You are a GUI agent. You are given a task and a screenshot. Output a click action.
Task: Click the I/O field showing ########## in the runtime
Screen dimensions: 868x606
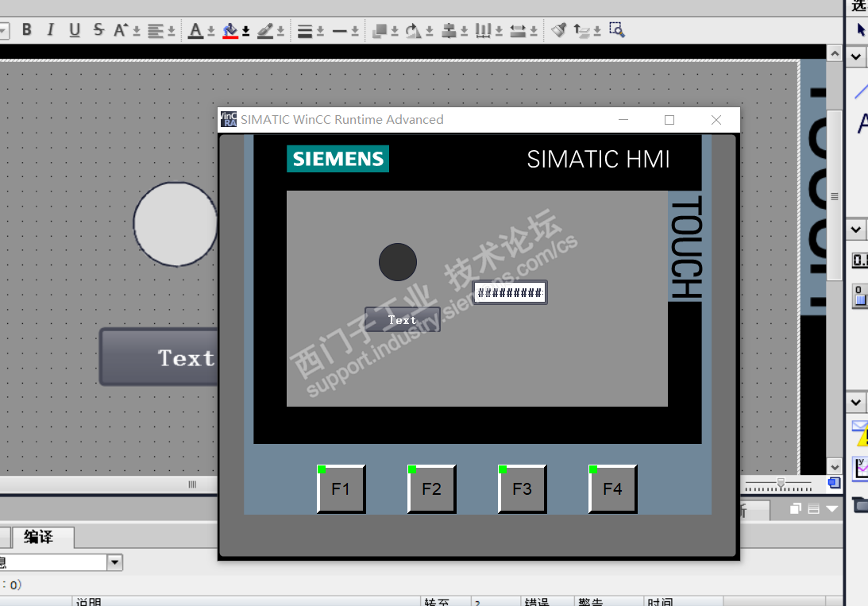coord(510,292)
